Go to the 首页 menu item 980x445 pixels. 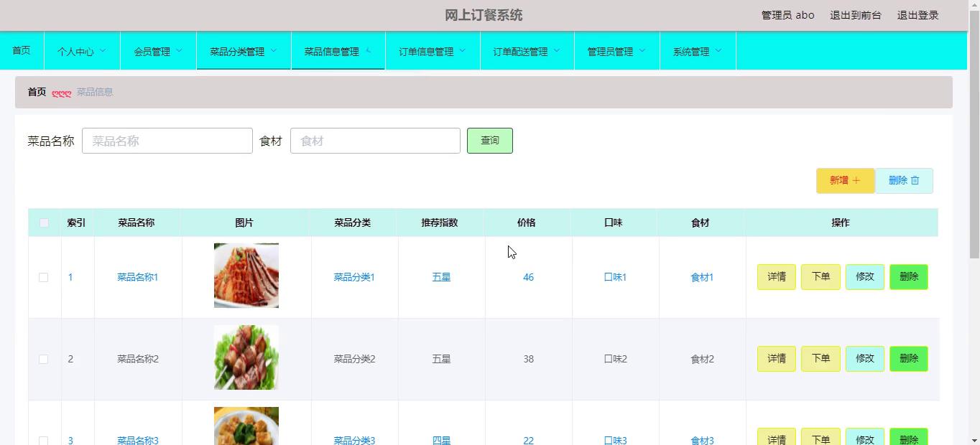(22, 50)
